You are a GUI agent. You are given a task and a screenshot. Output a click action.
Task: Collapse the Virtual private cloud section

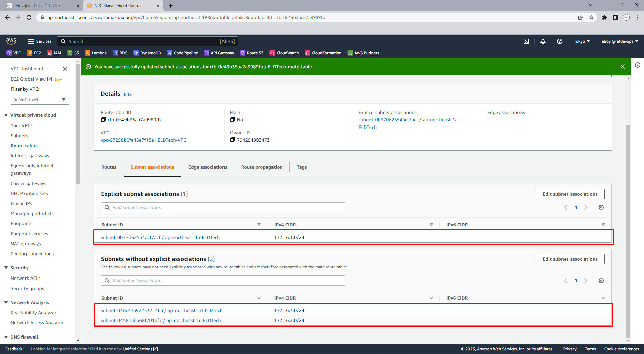(x=6, y=115)
